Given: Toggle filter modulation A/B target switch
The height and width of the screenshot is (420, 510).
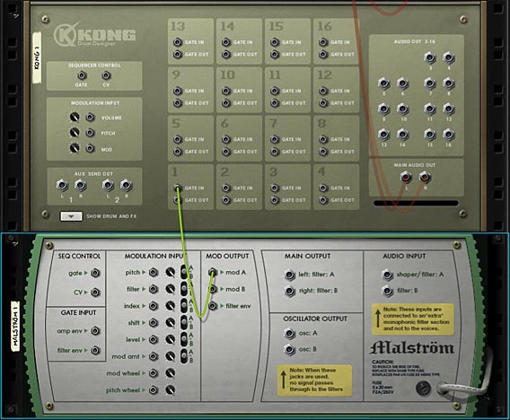Looking at the screenshot, I should (184, 289).
